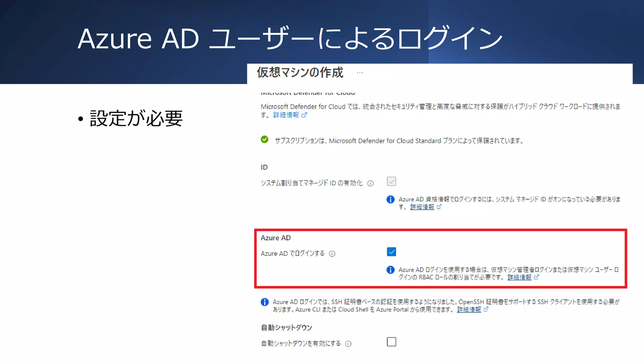
Task: Click info icon beside RBAC role note
Action: pyautogui.click(x=390, y=270)
